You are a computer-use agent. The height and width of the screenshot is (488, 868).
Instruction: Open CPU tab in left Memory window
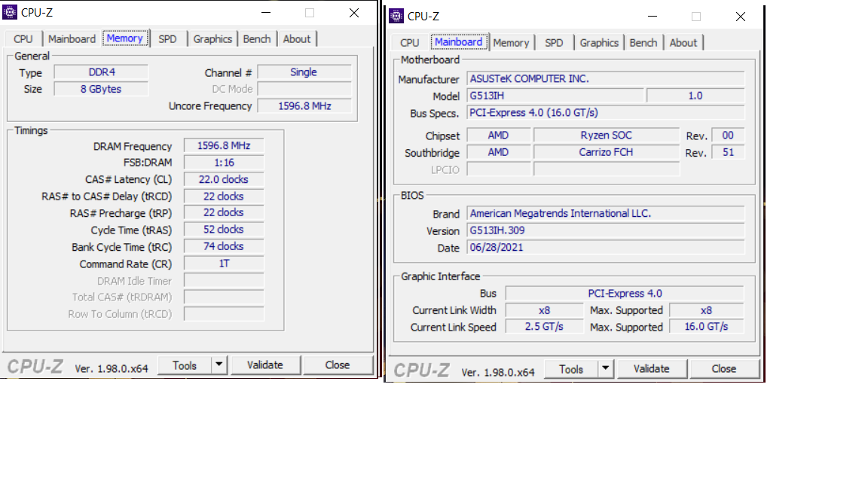point(23,38)
